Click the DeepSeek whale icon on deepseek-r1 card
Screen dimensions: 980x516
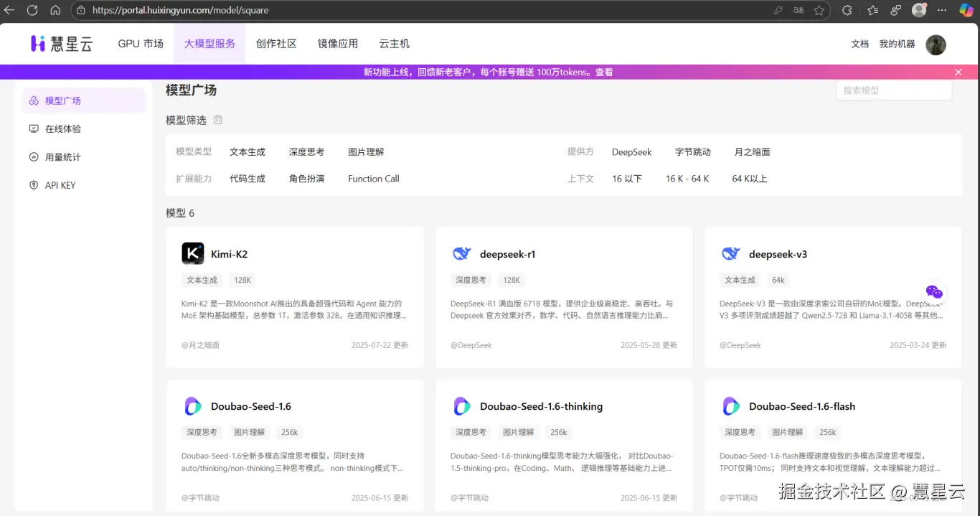[x=461, y=253]
